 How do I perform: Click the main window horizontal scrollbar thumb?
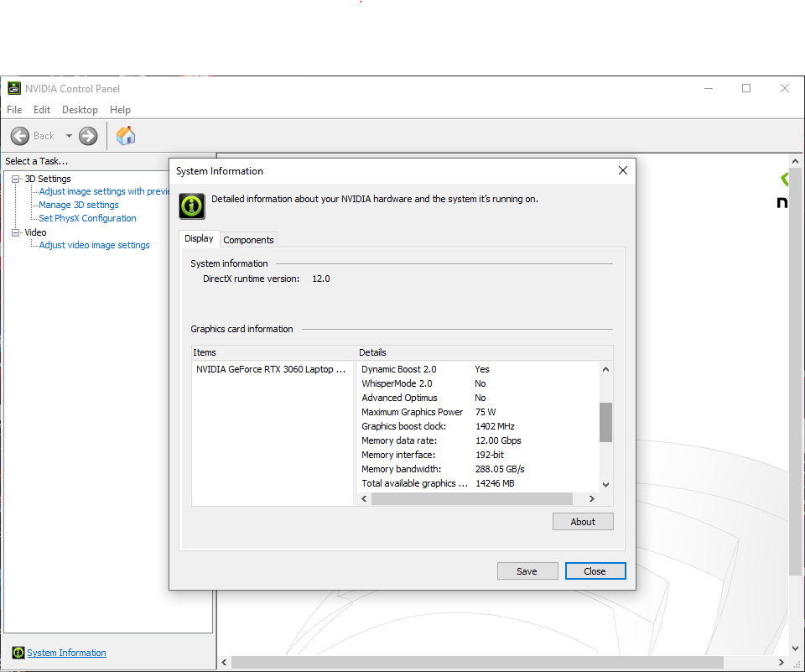[x=477, y=662]
